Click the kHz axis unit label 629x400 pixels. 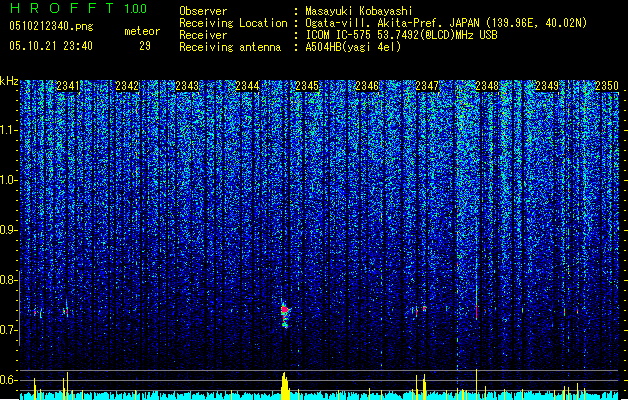click(x=9, y=81)
